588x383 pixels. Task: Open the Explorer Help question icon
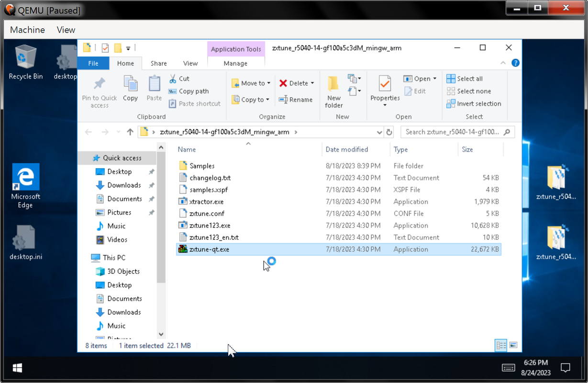point(515,63)
